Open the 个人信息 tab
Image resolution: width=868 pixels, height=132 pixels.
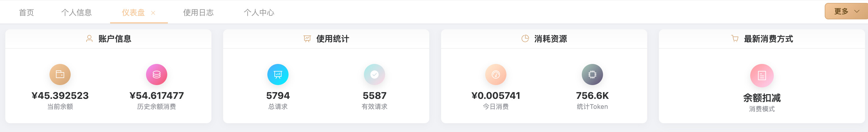77,12
